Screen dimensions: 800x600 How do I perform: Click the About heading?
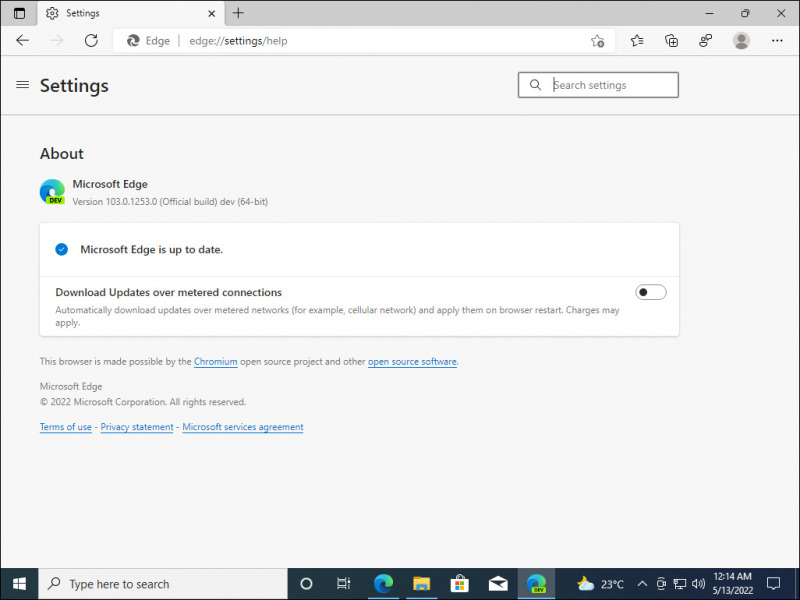[62, 154]
